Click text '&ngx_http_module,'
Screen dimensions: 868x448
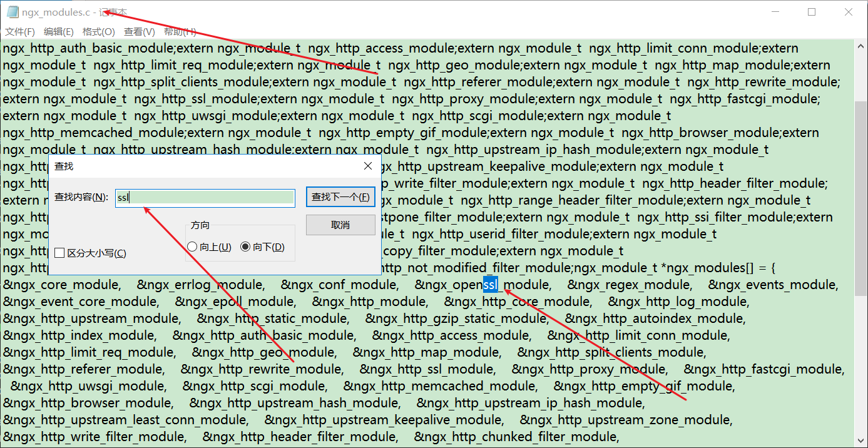click(370, 302)
